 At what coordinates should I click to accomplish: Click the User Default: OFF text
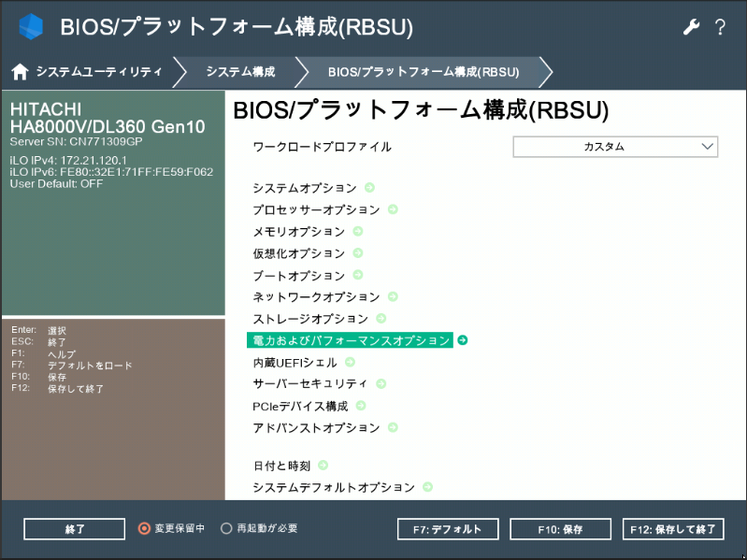point(56,184)
